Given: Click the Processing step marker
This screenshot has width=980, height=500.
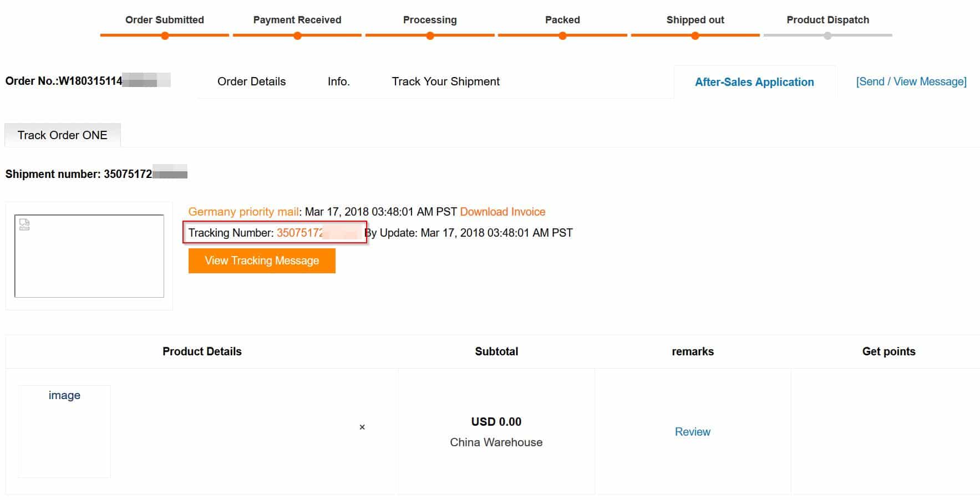Looking at the screenshot, I should point(430,35).
